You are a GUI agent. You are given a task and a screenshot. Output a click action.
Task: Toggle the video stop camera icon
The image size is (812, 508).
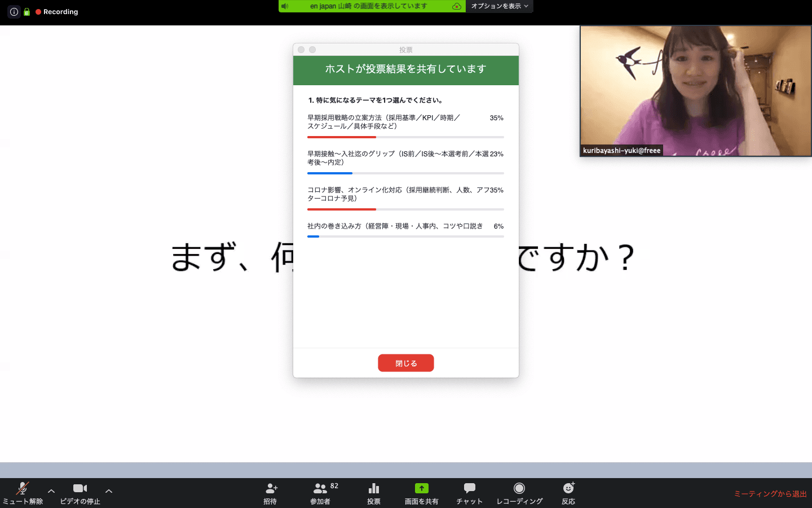coord(80,488)
